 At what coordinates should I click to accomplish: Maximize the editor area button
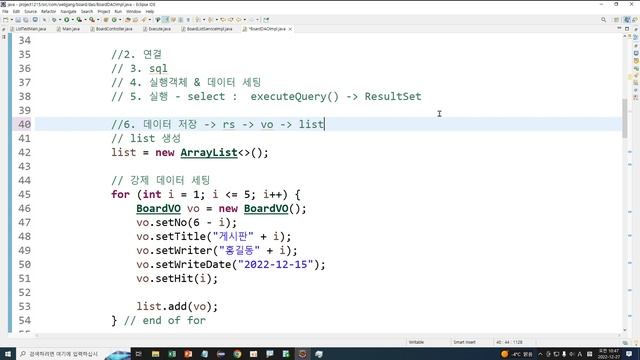click(627, 29)
